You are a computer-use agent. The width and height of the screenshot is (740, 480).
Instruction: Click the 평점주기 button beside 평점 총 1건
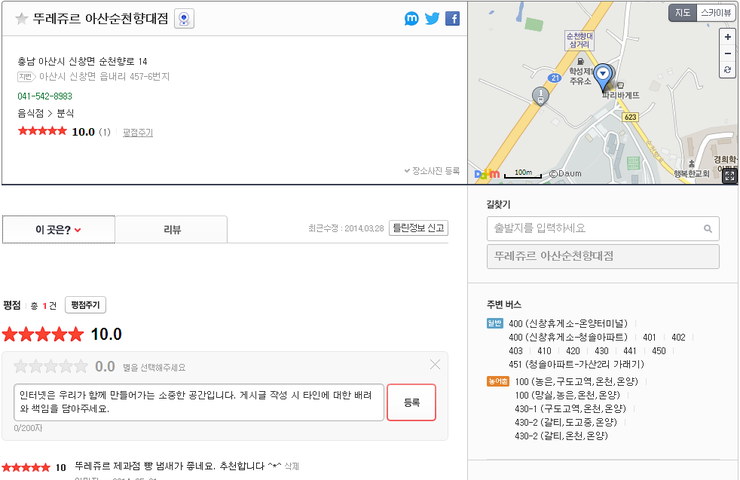point(85,305)
